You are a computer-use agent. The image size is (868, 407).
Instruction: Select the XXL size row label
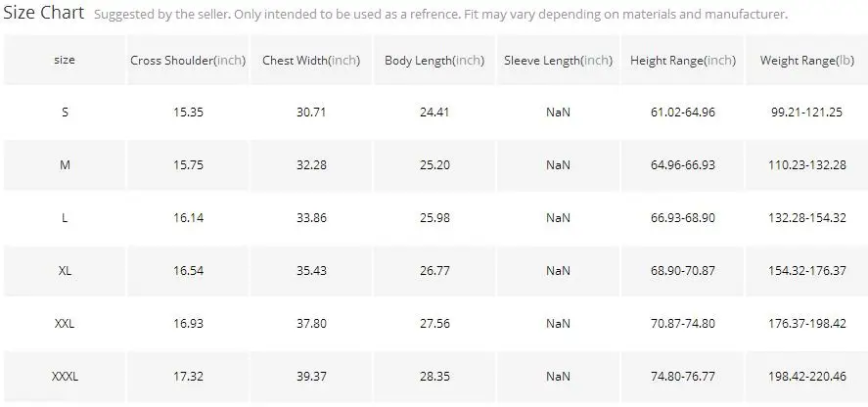pyautogui.click(x=65, y=324)
